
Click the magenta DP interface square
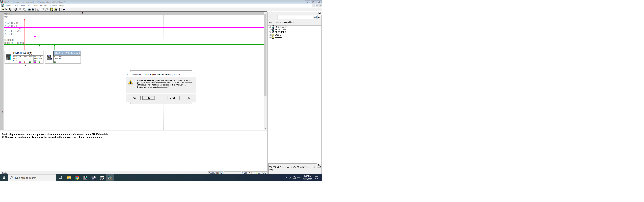[x=20, y=62]
